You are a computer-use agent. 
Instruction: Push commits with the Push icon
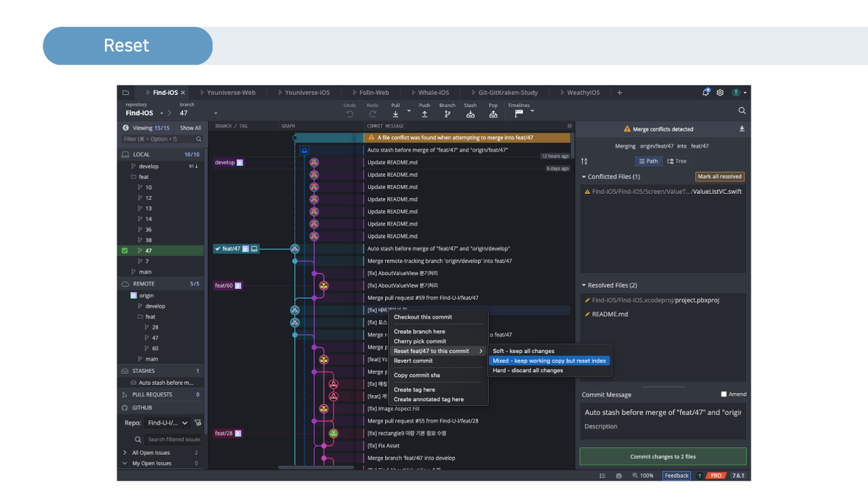(x=425, y=114)
